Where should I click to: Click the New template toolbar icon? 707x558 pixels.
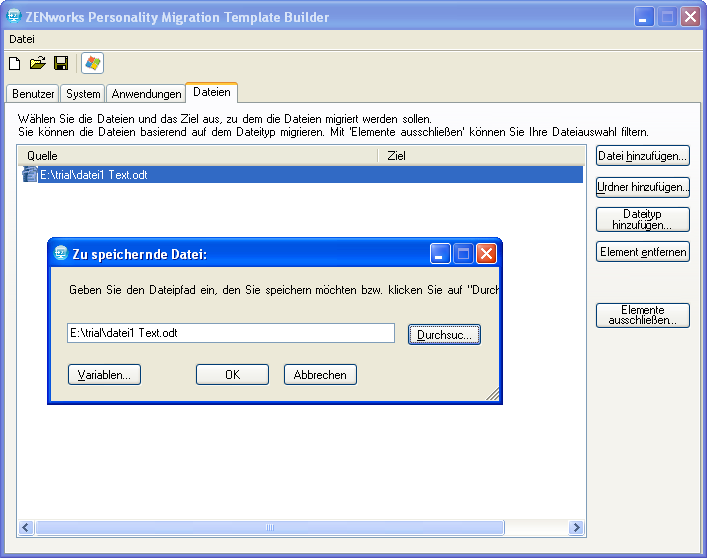point(14,64)
